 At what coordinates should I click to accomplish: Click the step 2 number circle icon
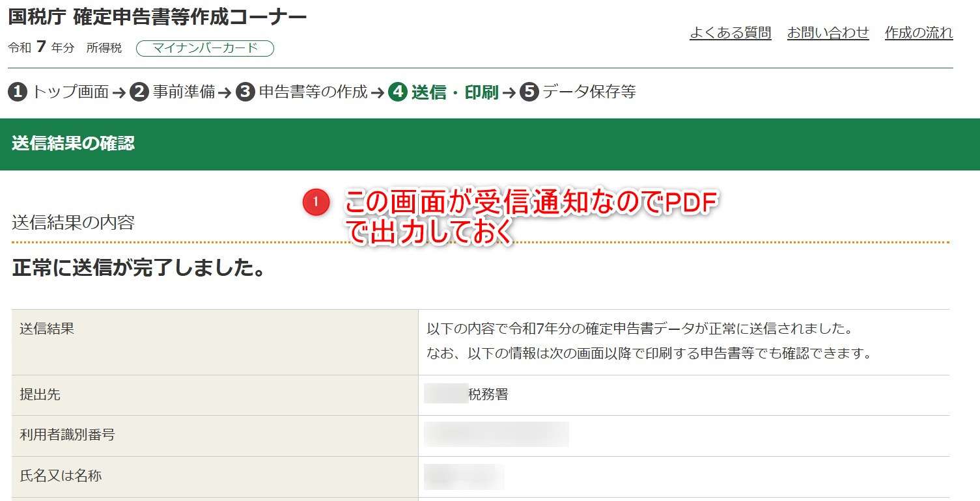coord(139,92)
